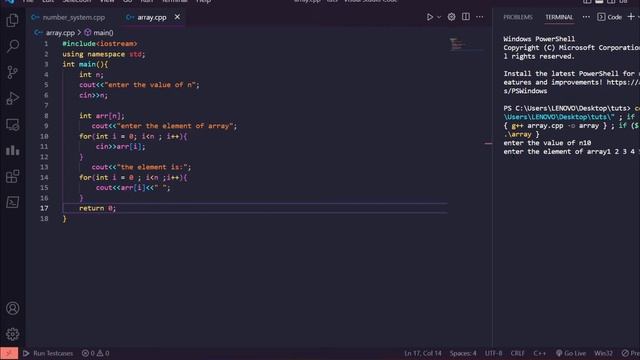Change encoding via UTF-8
The image size is (640, 360).
493,353
